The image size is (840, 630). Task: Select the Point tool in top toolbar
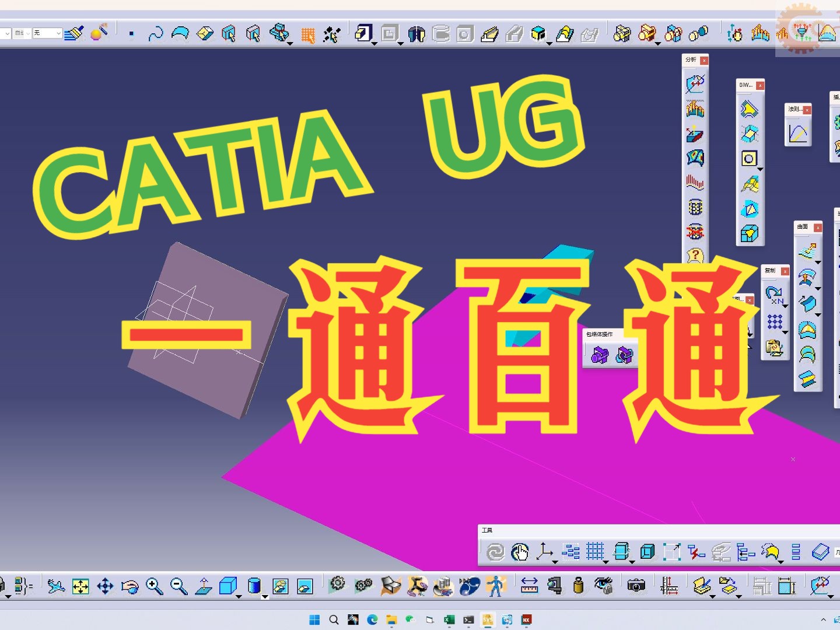pos(131,34)
